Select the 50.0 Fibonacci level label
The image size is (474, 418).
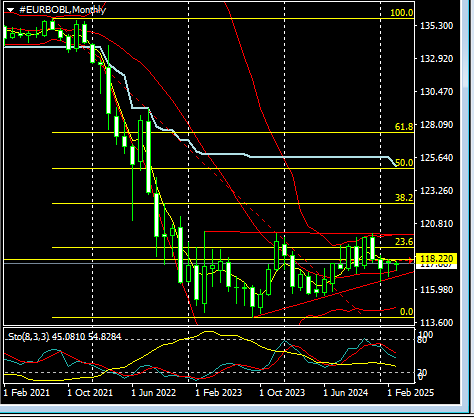pyautogui.click(x=404, y=163)
